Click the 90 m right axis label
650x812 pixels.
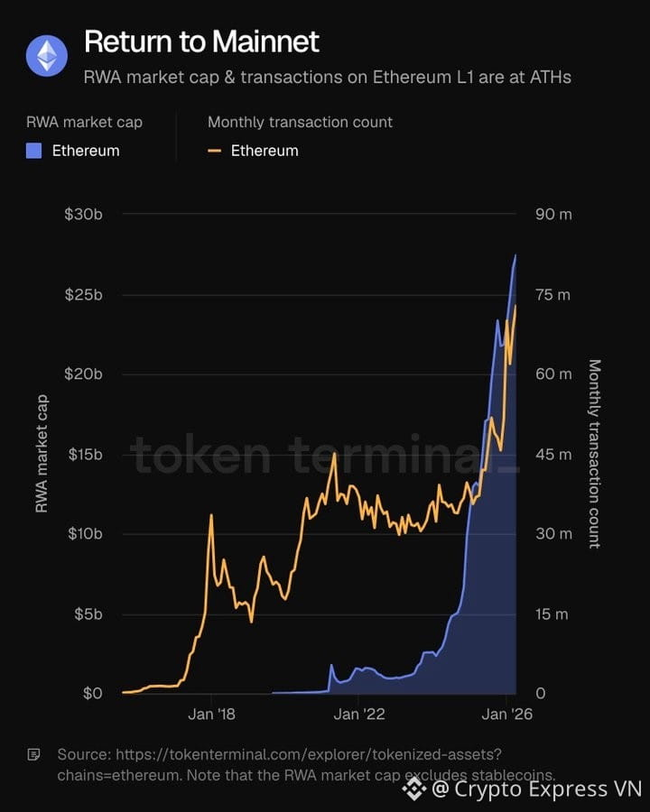click(x=553, y=215)
